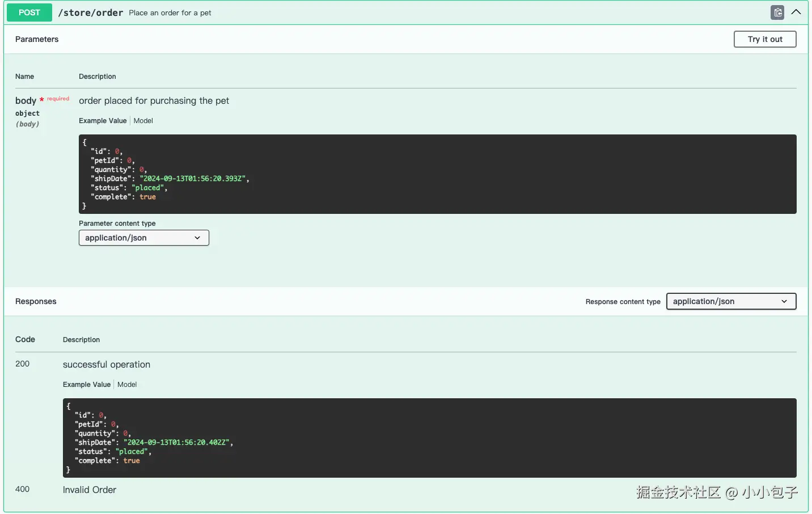Switch to the body Model tab
Image resolution: width=812 pixels, height=514 pixels.
[143, 121]
